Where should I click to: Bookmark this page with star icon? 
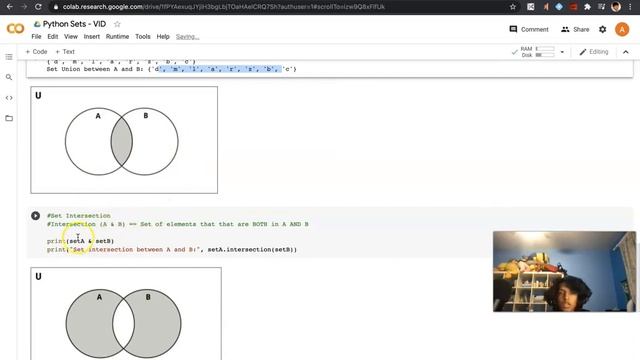coord(513,7)
